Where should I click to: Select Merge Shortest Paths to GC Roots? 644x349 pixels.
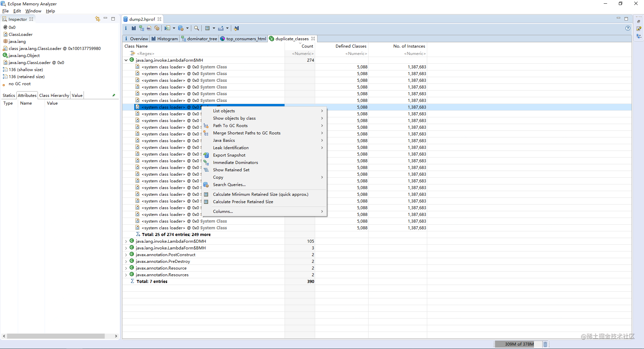(x=264, y=133)
